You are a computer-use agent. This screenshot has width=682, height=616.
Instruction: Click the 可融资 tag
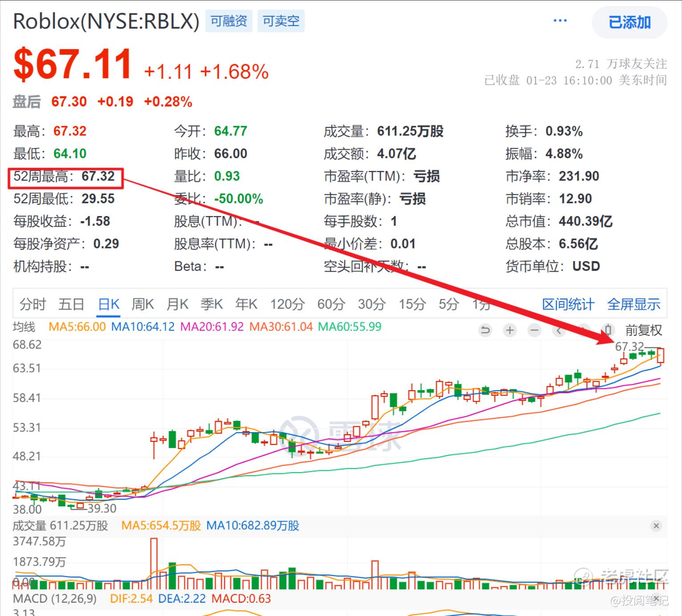(229, 21)
